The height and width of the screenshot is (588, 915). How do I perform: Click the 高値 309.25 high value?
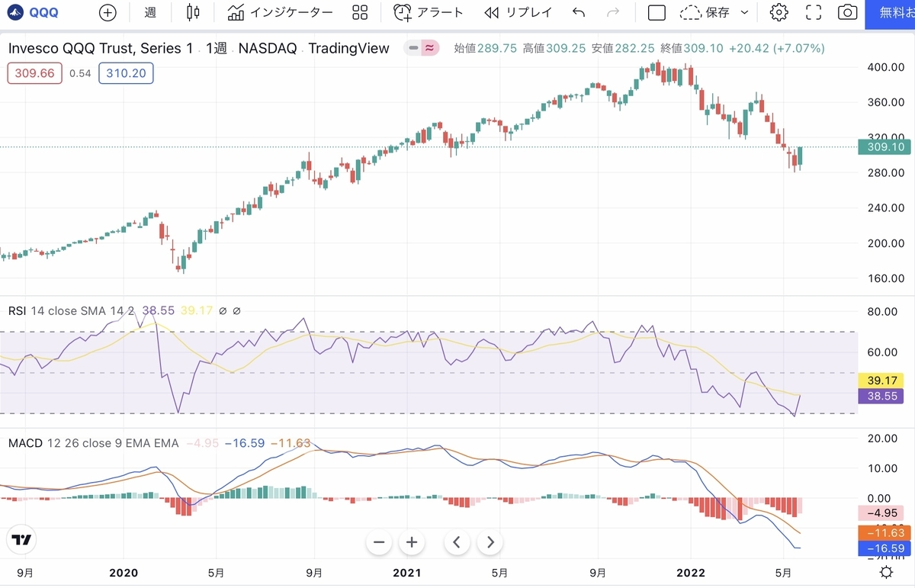(554, 48)
